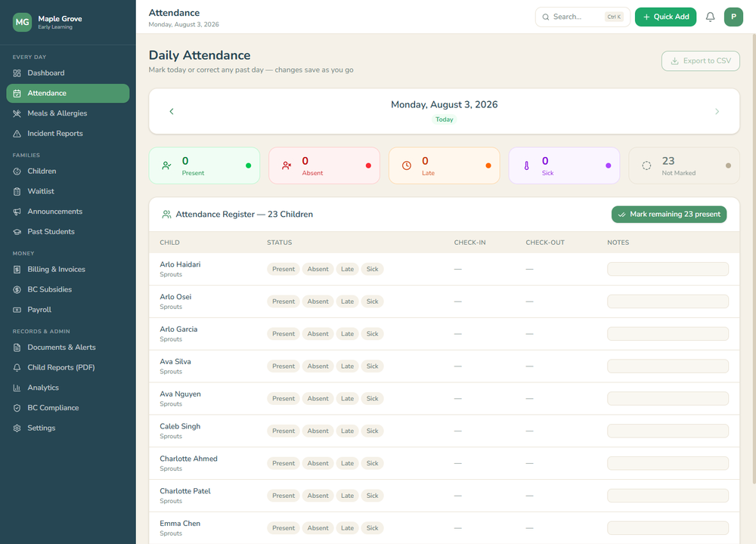Open Documents & Alerts file icon

click(x=17, y=348)
